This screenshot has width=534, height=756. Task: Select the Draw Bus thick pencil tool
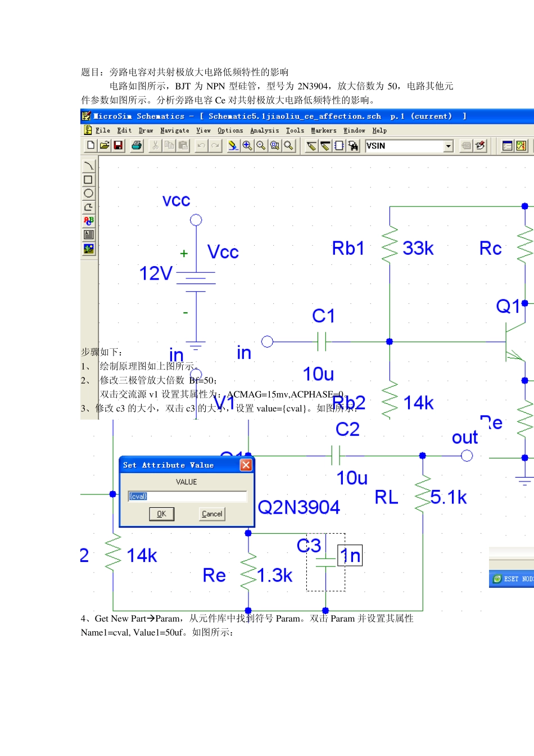coord(325,146)
